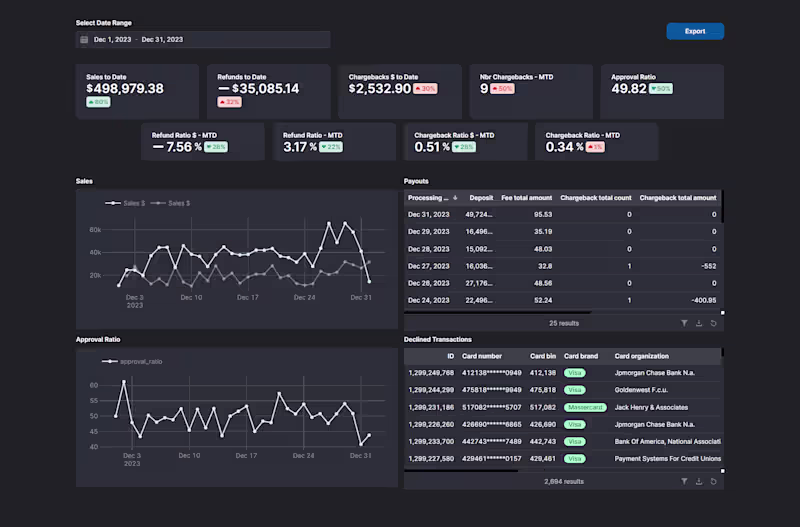This screenshot has width=800, height=527.
Task: Sort Payouts by Deposit column
Action: [x=481, y=197]
